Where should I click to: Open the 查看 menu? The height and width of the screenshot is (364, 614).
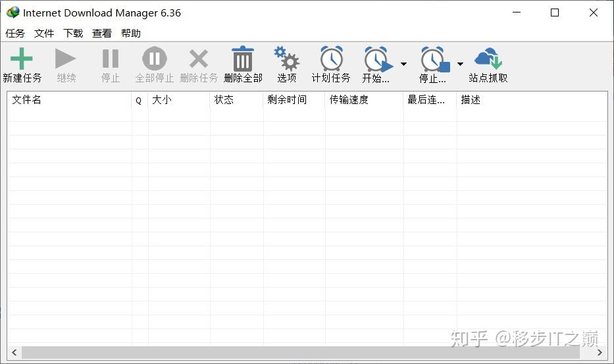point(102,34)
